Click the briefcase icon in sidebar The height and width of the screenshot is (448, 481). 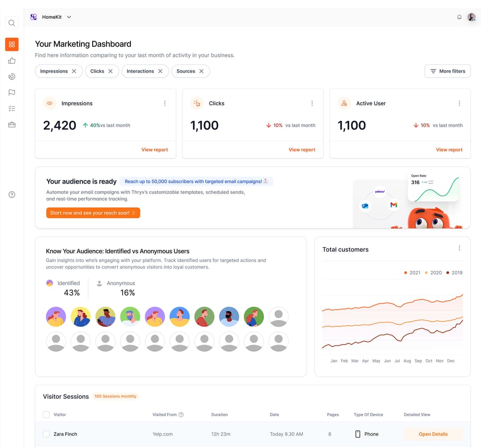point(12,125)
